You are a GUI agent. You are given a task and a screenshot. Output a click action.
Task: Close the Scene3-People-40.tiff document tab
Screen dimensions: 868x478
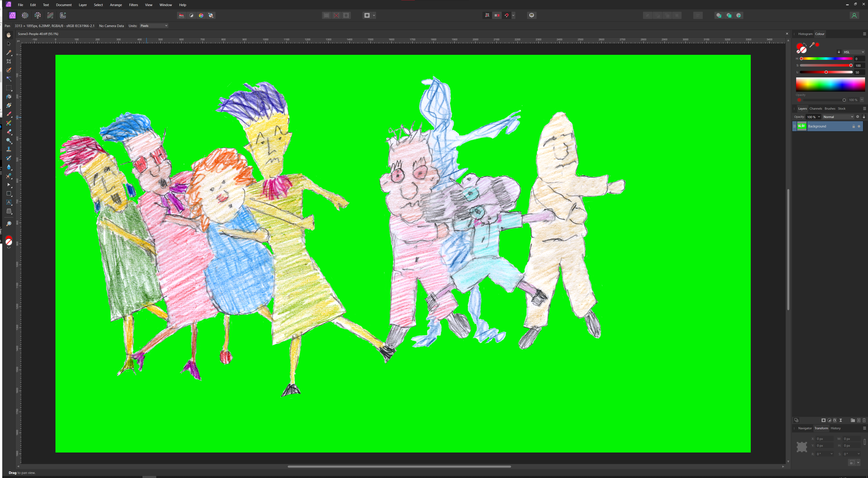coord(787,34)
